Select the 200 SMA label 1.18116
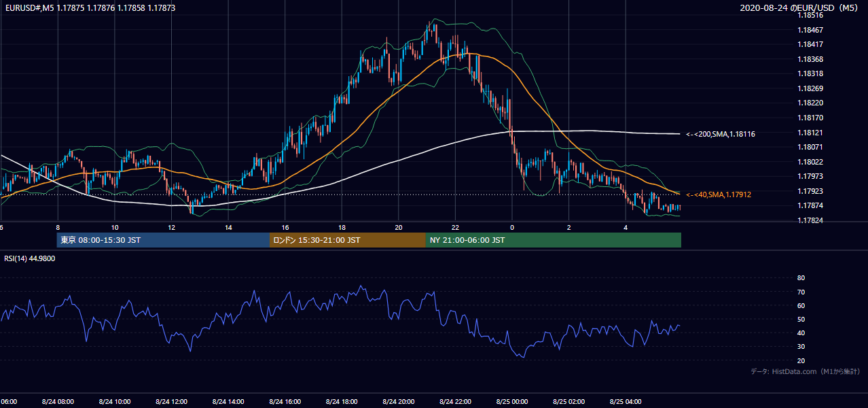The height and width of the screenshot is (408, 868). tap(721, 134)
